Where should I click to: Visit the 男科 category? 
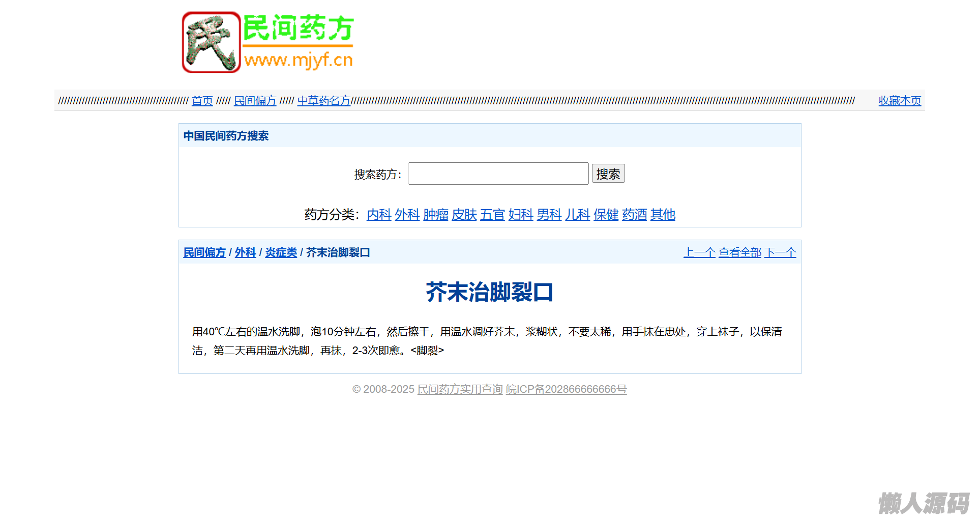549,215
